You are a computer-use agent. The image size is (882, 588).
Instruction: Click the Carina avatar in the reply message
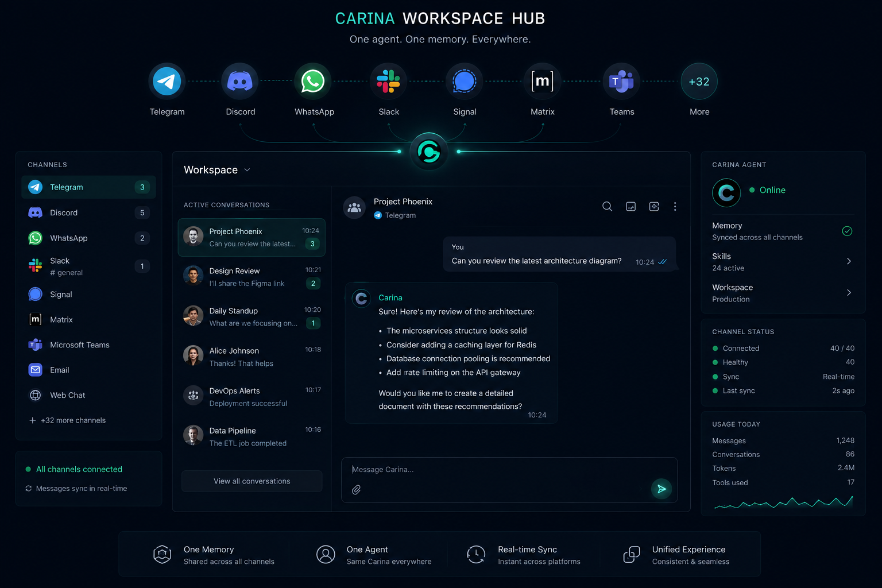click(361, 299)
